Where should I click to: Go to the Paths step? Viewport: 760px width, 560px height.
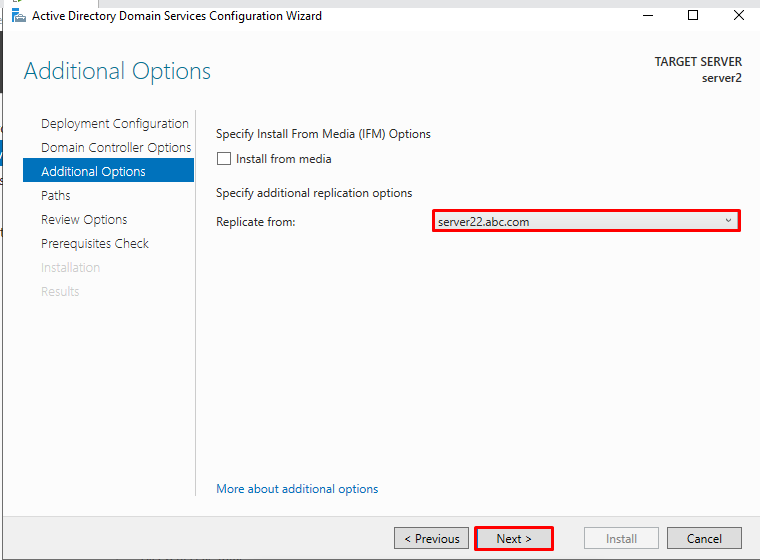click(56, 195)
